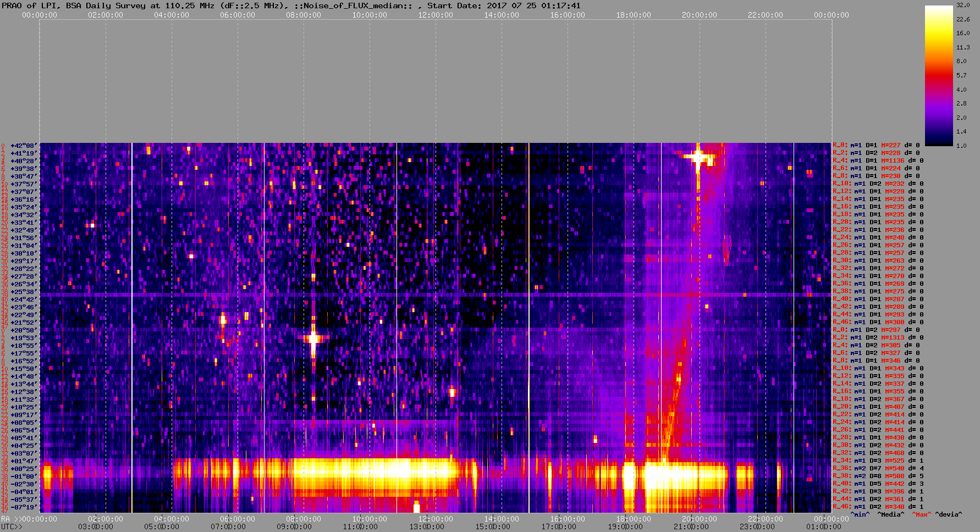980x532 pixels.
Task: Click the UTC tick label 23:00:00
Action: 757,527
